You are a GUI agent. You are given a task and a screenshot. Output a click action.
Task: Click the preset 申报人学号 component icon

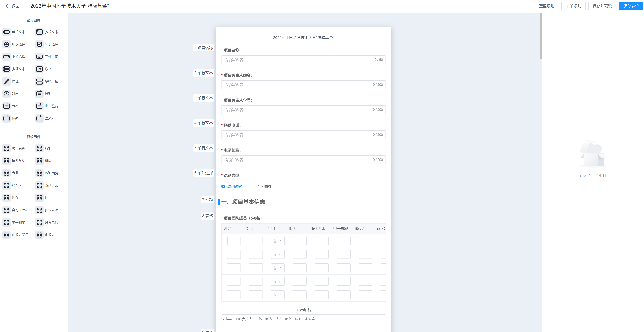click(x=7, y=235)
